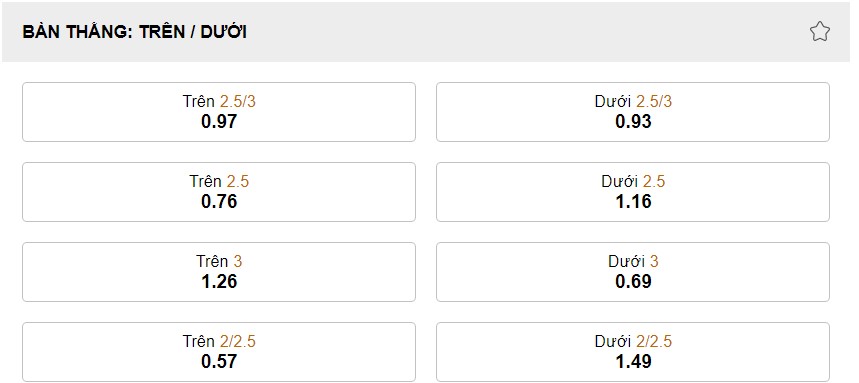Click the 0.97 odds value

219,121
